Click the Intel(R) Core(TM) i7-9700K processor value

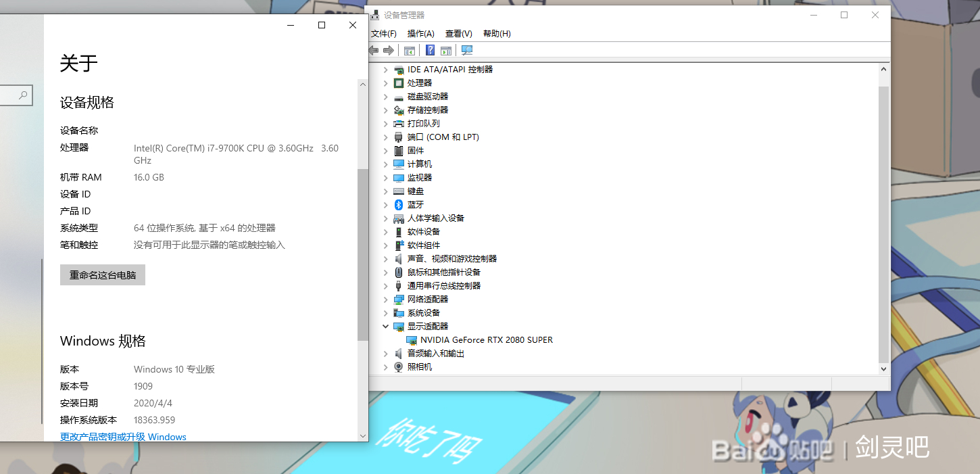pos(236,154)
